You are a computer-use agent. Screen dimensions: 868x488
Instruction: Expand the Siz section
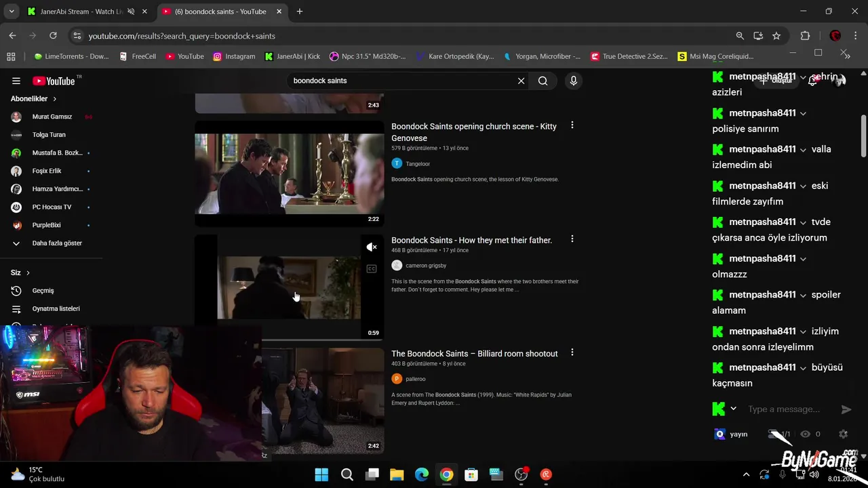(20, 272)
